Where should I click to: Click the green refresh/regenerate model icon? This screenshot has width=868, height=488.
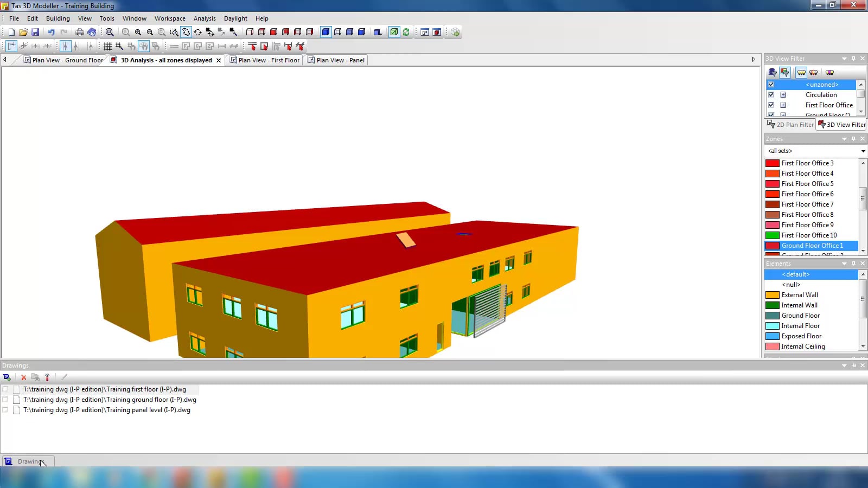coord(406,32)
